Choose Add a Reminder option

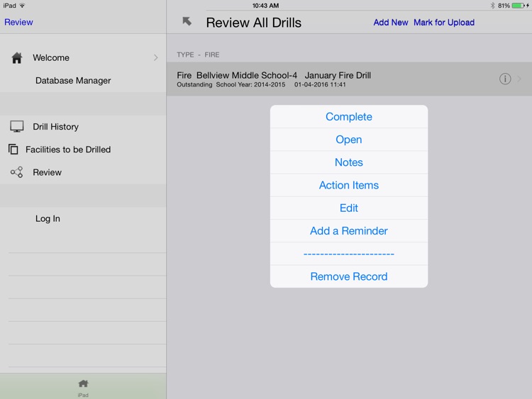click(x=348, y=231)
